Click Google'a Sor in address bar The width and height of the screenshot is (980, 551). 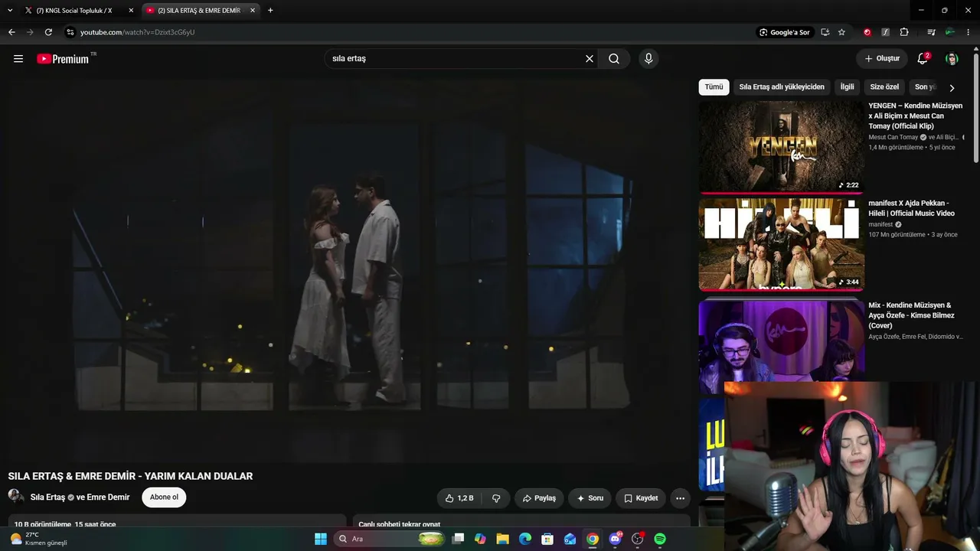pyautogui.click(x=784, y=32)
